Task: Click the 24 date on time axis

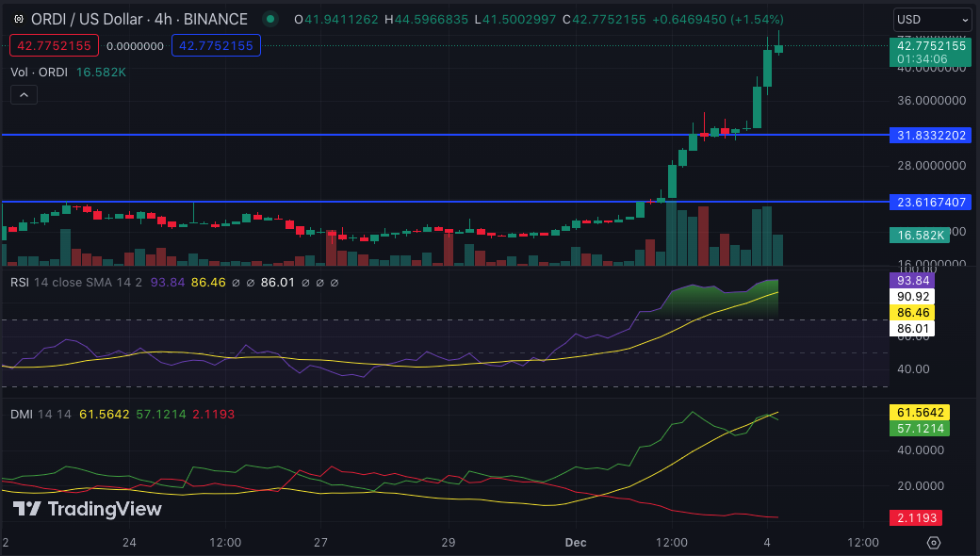Action: click(x=129, y=542)
